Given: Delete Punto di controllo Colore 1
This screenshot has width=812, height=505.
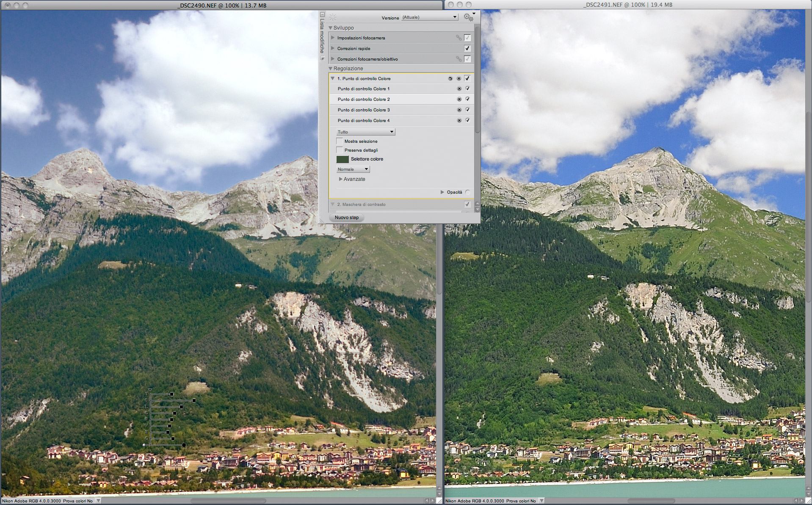Looking at the screenshot, I should click(459, 89).
